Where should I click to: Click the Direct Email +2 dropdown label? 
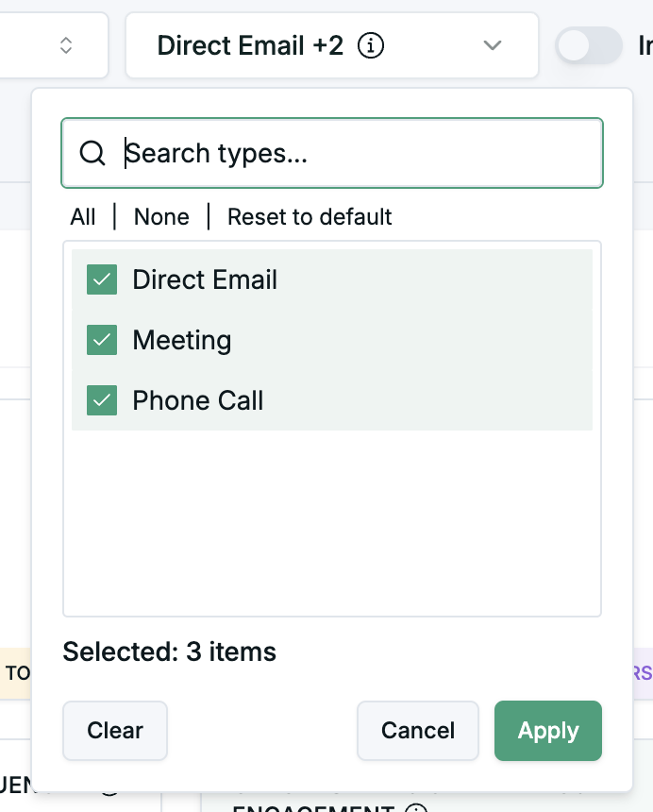tap(250, 45)
